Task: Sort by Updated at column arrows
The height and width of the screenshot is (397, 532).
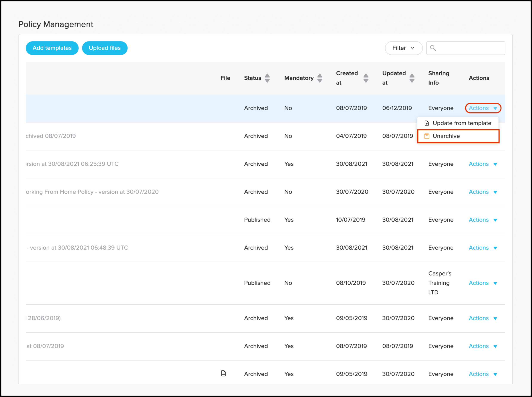Action: tap(412, 78)
